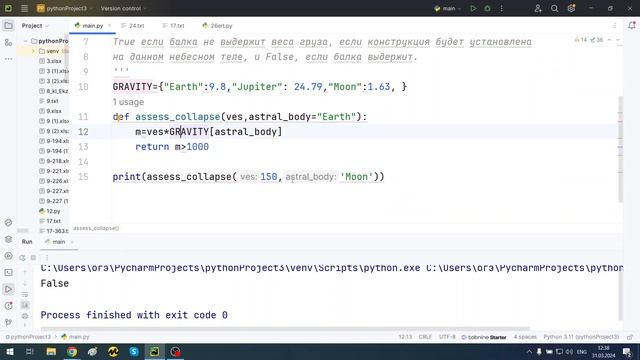
Task: Open IDE settings gear icon
Action: (x=571, y=8)
